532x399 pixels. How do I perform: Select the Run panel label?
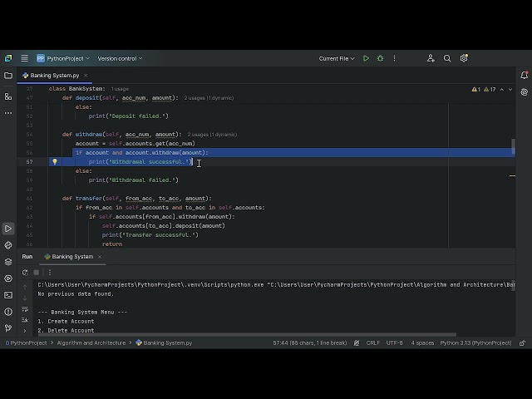click(27, 257)
